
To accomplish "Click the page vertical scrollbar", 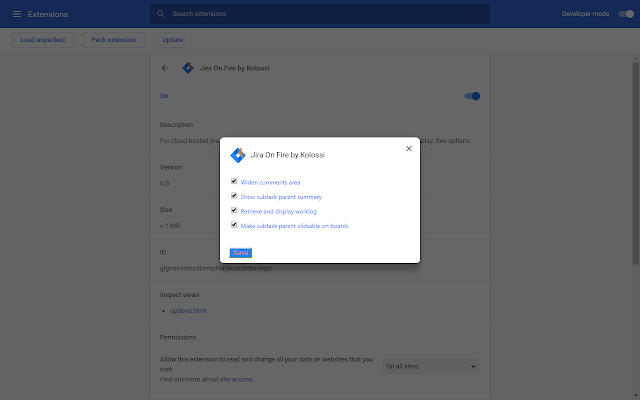I will pyautogui.click(x=636, y=163).
